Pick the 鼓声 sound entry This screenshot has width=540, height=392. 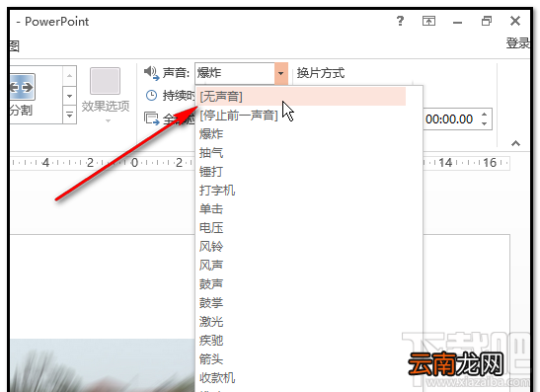(x=302, y=284)
